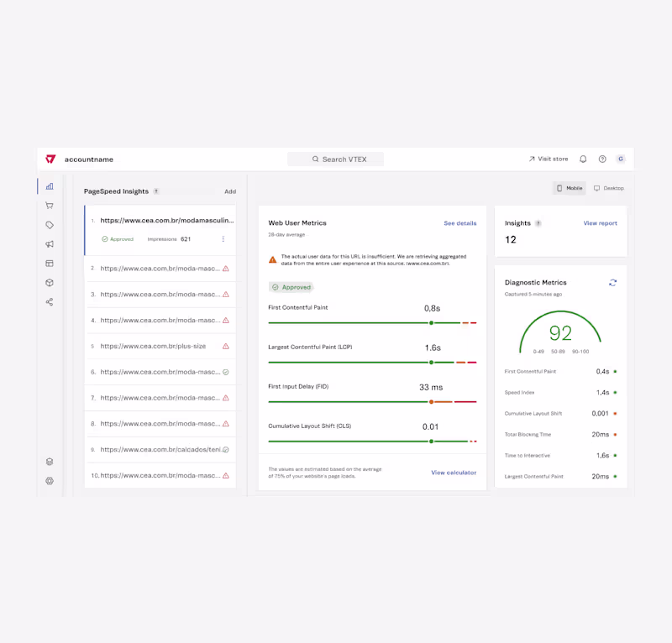Screen dimensions: 672x643
Task: Click warning icon on URL row 2
Action: pos(226,269)
